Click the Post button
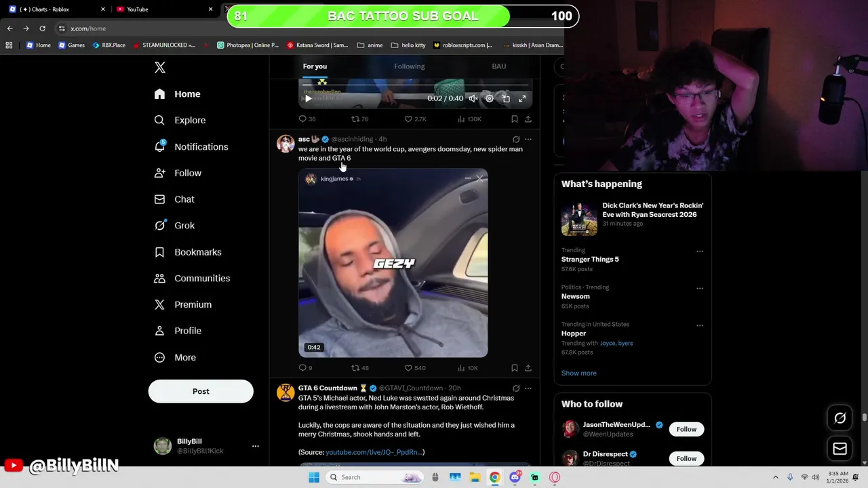 click(x=201, y=391)
